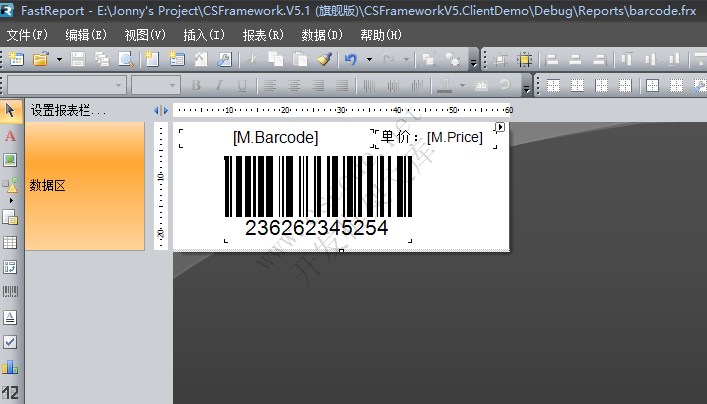The image size is (707, 404).
Task: Click the Format Painter brush icon
Action: pos(324,59)
